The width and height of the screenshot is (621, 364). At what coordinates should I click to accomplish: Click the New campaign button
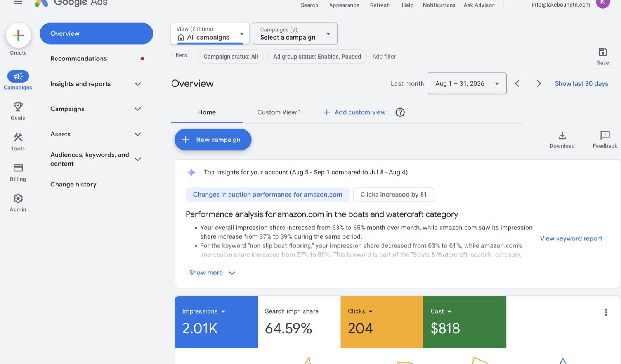click(x=213, y=140)
